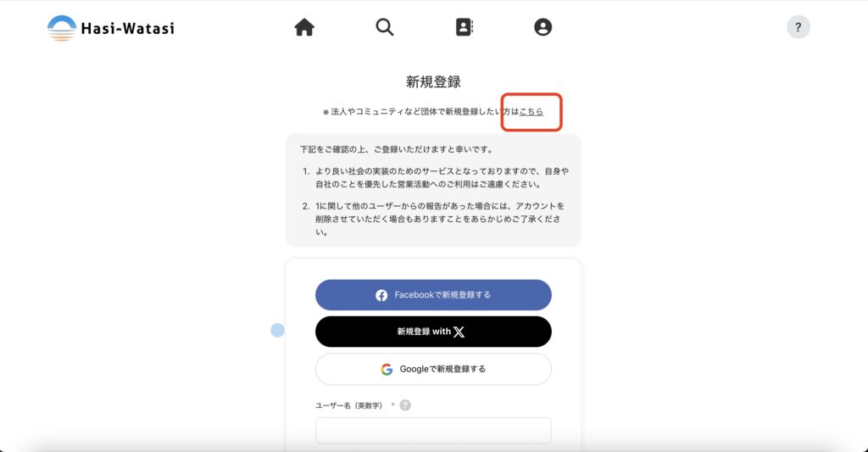Open help via the question mark button

pos(798,27)
